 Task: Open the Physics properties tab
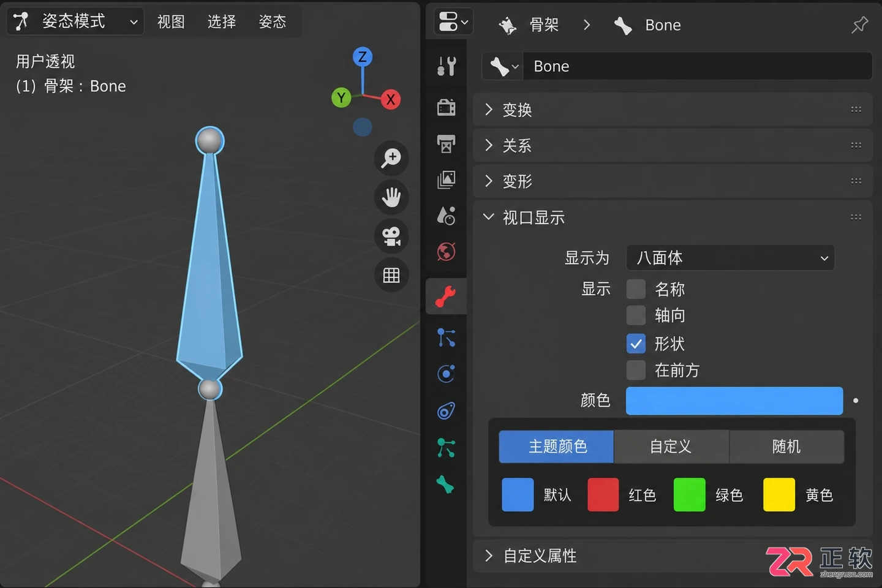tap(447, 374)
